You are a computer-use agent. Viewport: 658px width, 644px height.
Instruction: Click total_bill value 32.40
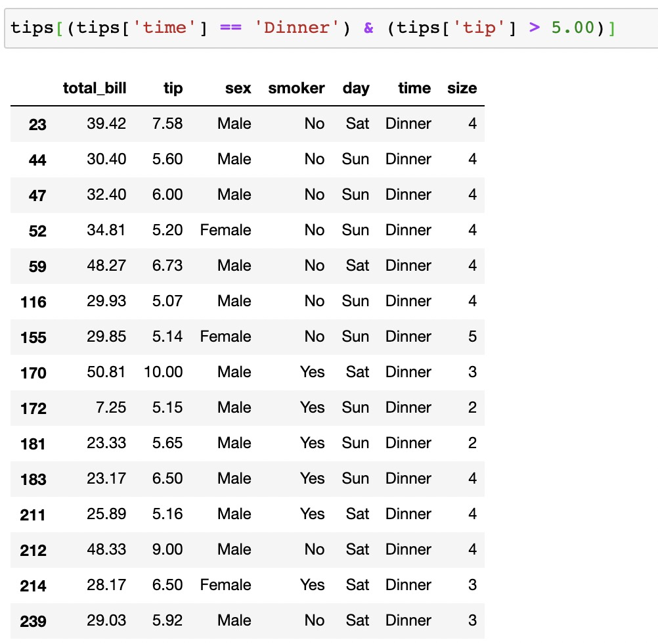(x=106, y=195)
